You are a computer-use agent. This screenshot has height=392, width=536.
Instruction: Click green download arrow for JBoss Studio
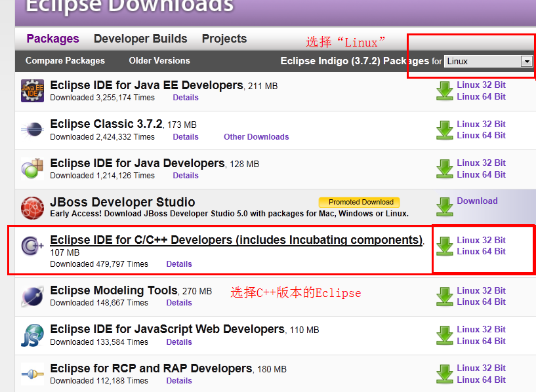click(445, 207)
